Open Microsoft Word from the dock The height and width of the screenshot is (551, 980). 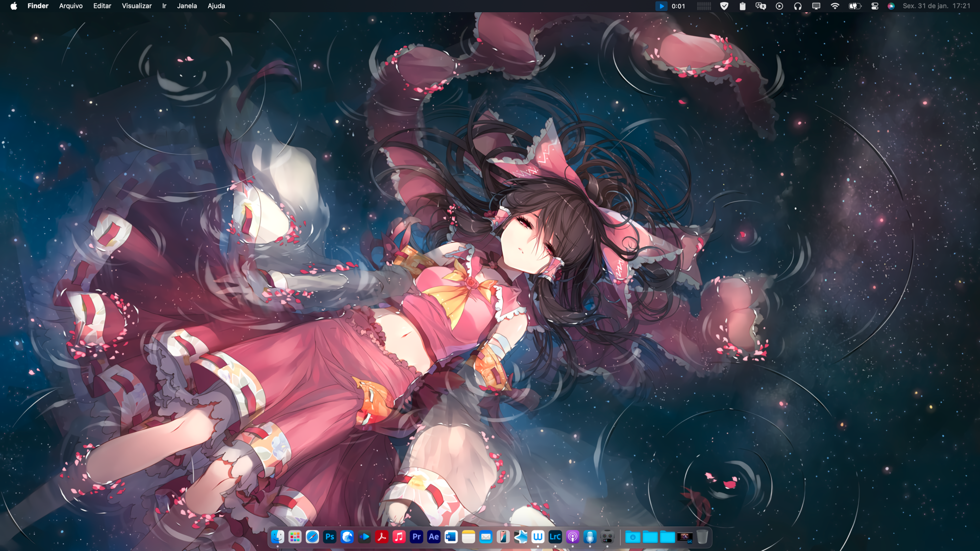[451, 537]
